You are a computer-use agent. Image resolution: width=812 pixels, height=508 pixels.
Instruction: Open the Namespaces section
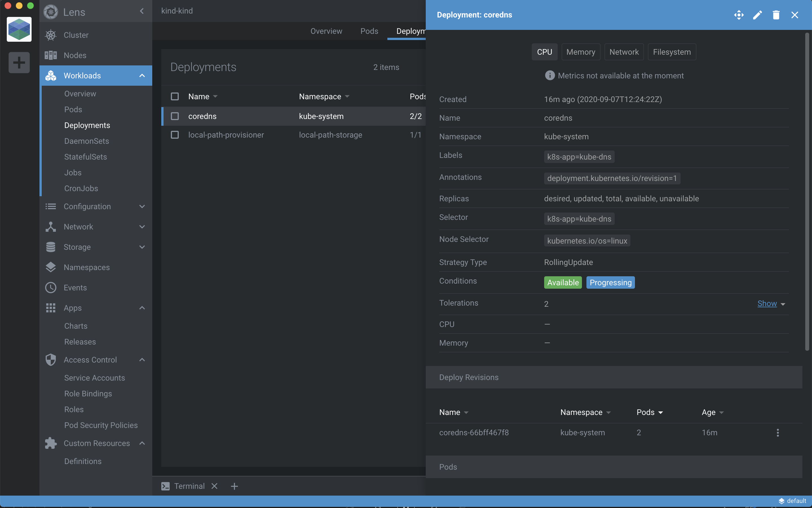click(x=87, y=267)
